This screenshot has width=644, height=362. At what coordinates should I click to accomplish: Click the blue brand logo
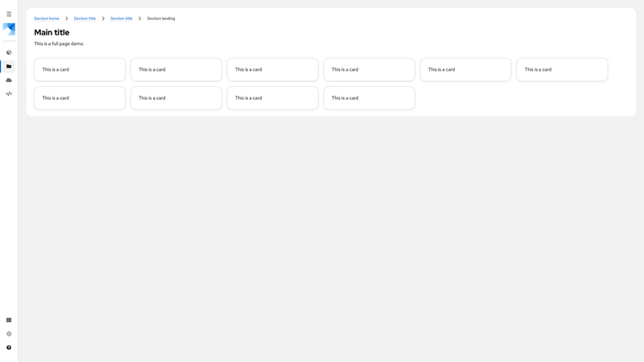tap(9, 29)
